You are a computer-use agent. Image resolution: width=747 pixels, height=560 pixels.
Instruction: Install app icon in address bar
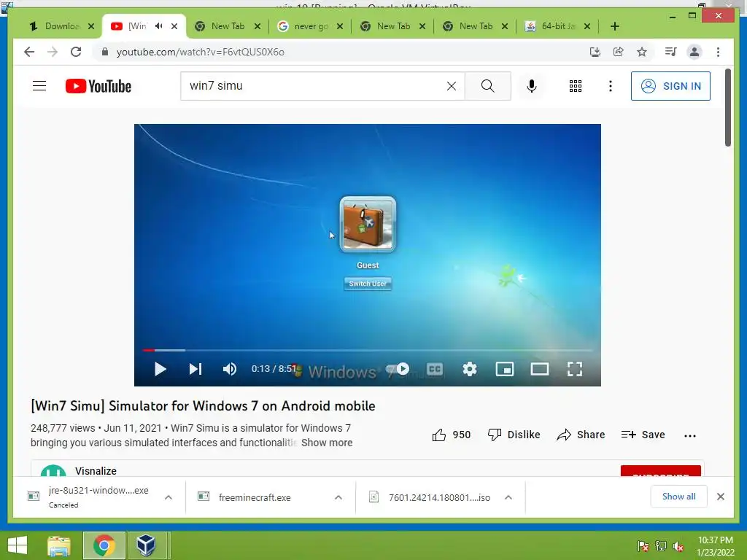(595, 52)
